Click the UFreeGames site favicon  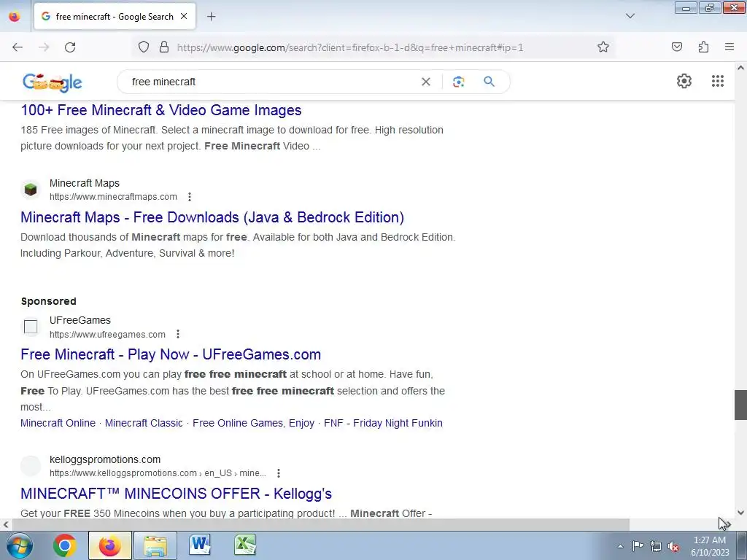pyautogui.click(x=31, y=327)
